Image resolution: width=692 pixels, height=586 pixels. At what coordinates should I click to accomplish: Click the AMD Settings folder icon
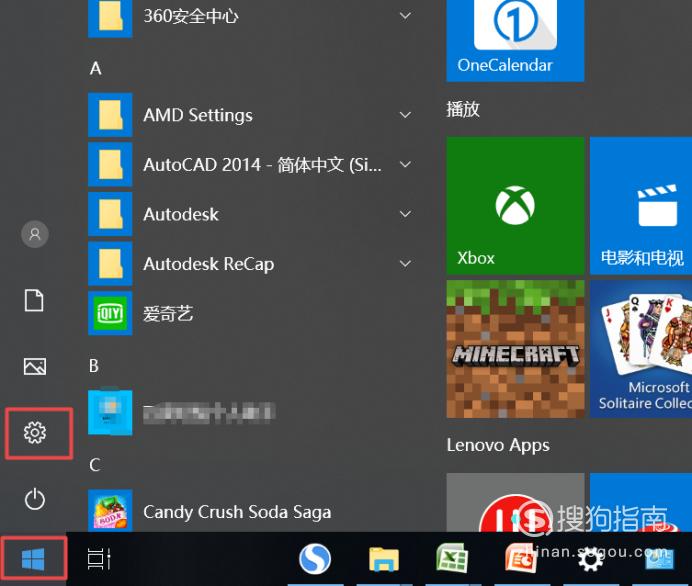pyautogui.click(x=110, y=115)
